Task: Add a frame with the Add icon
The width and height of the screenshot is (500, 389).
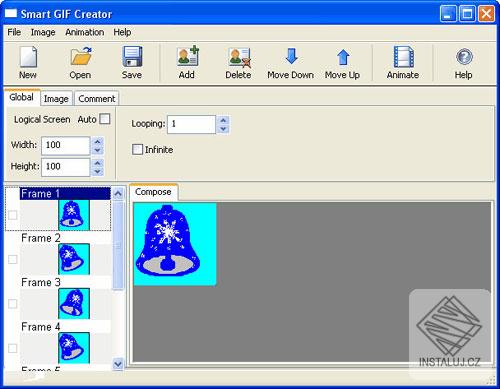Action: coord(188,56)
